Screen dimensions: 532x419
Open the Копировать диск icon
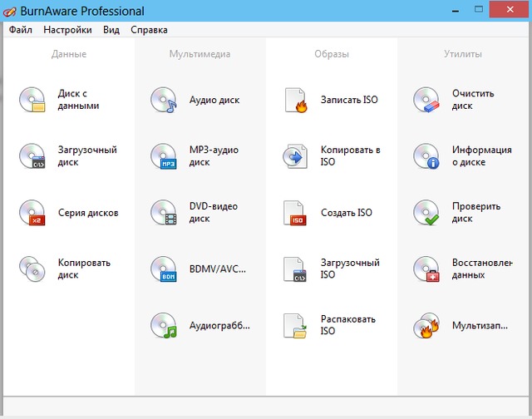32,269
